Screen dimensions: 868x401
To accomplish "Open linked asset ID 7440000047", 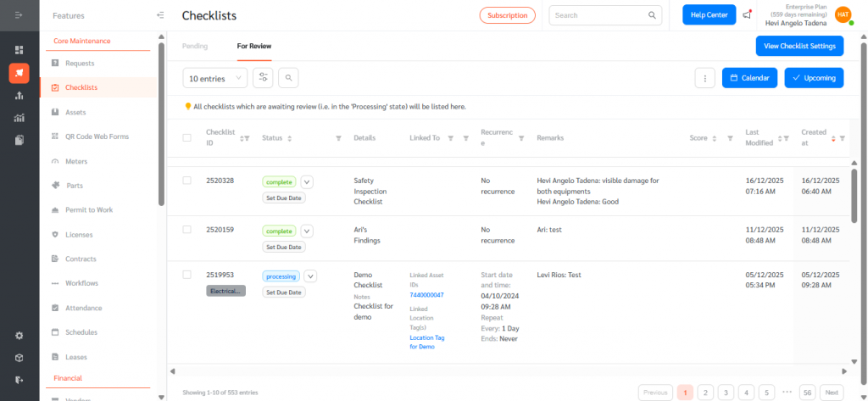I will pos(426,295).
